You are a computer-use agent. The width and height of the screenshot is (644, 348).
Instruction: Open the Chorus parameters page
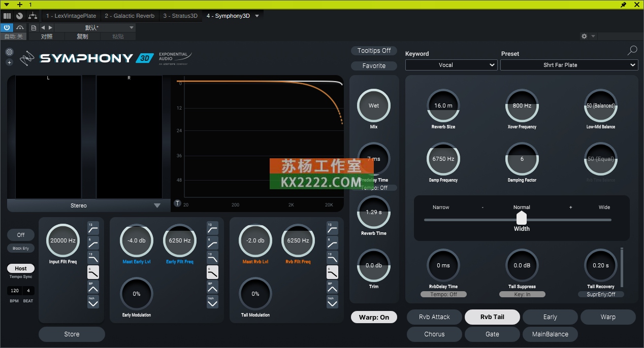(434, 334)
